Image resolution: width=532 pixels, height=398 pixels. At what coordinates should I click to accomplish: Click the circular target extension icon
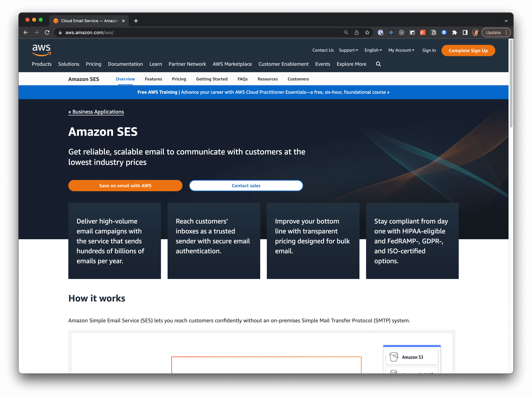(x=401, y=32)
